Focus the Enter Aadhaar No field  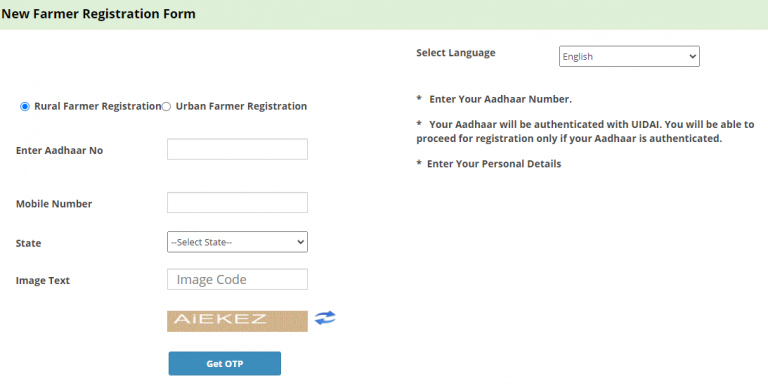237,149
